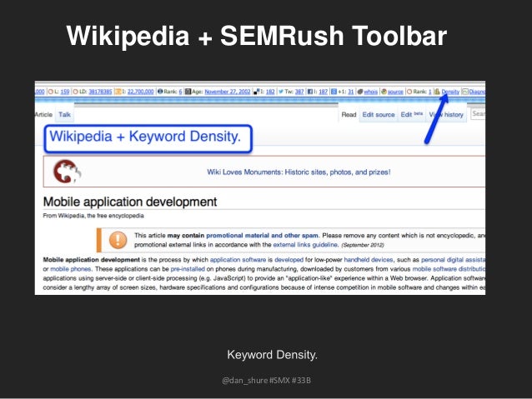Click the 'Keyword Density.' slide caption
Image resolution: width=532 pixels, height=399 pixels.
pos(272,355)
